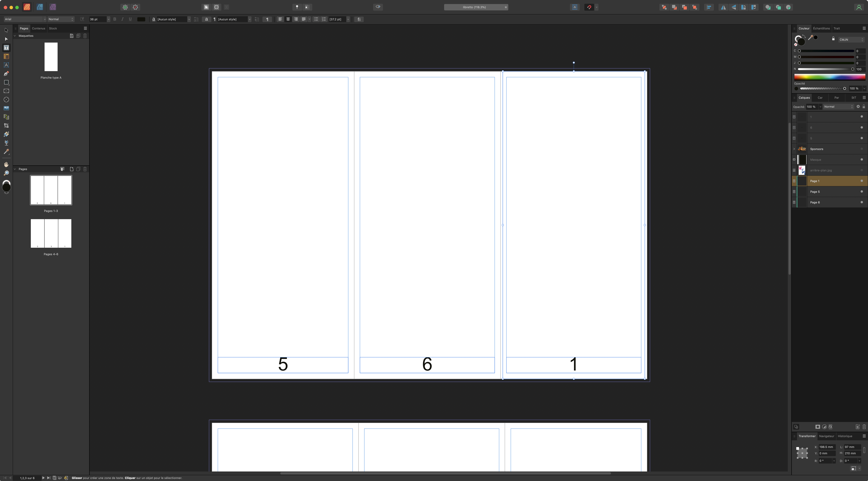The image size is (868, 481).
Task: Switch to the Contenus tab
Action: (38, 29)
